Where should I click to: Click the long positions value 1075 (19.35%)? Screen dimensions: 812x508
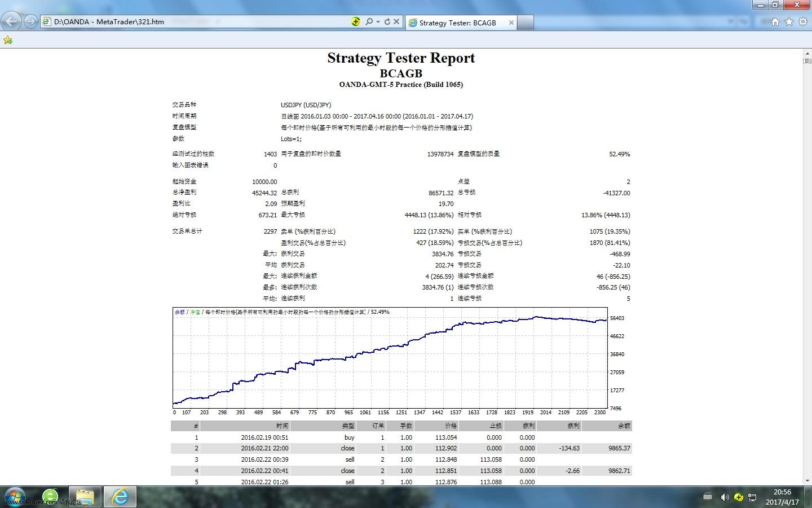(610, 231)
